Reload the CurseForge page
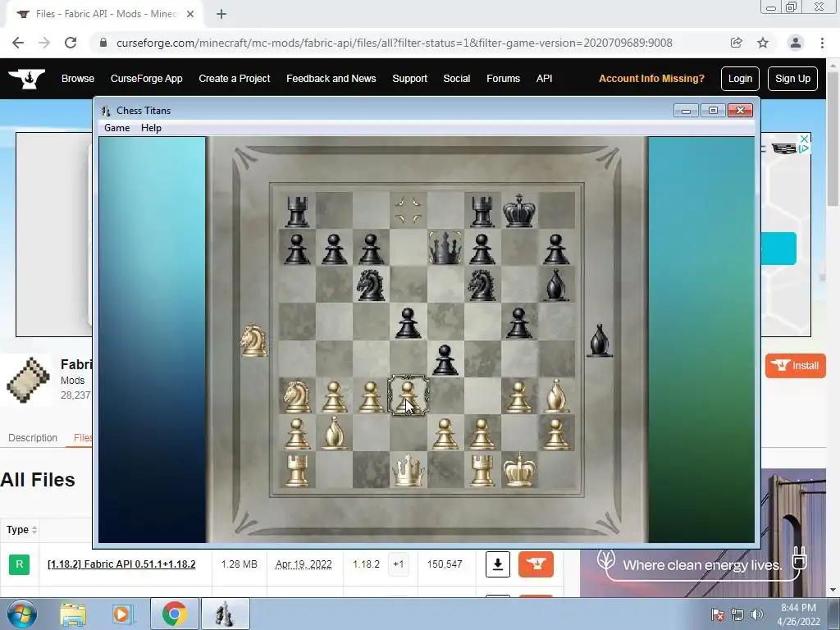840x630 pixels. 71,43
